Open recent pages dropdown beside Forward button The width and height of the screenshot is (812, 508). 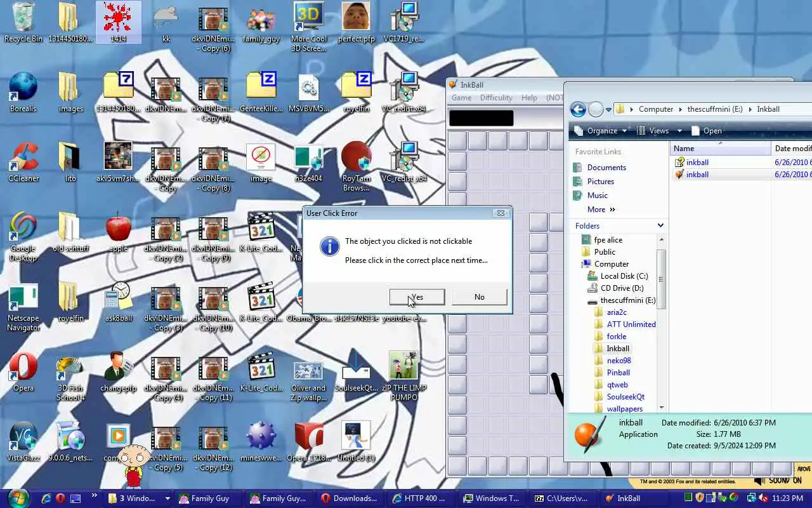coord(608,110)
